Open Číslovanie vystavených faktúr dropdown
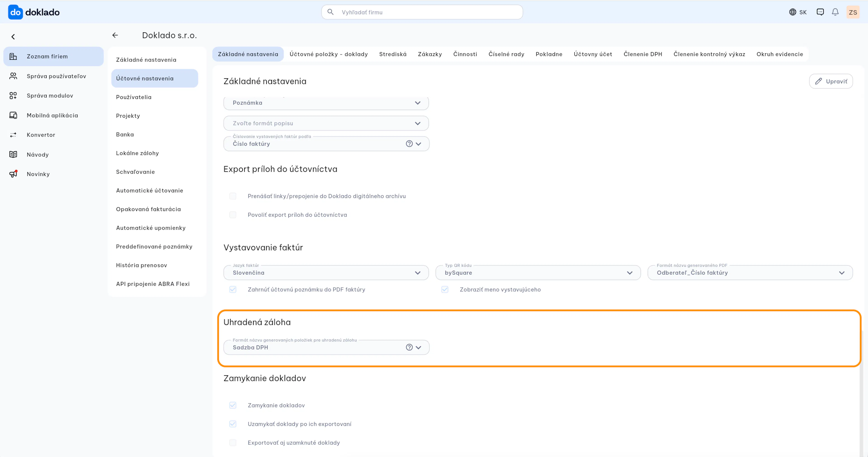This screenshot has width=868, height=457. click(x=326, y=144)
